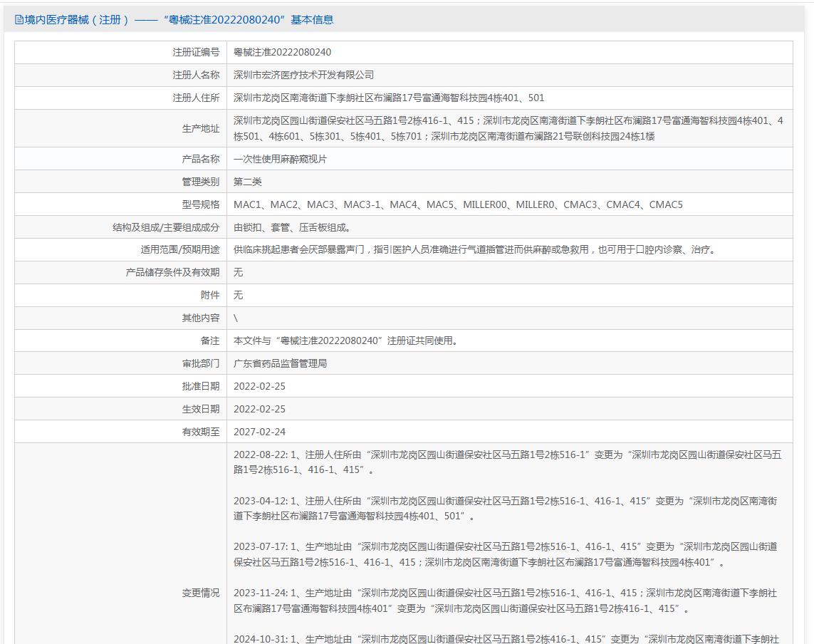
Task: Select management class value 第二类
Action: tap(248, 182)
